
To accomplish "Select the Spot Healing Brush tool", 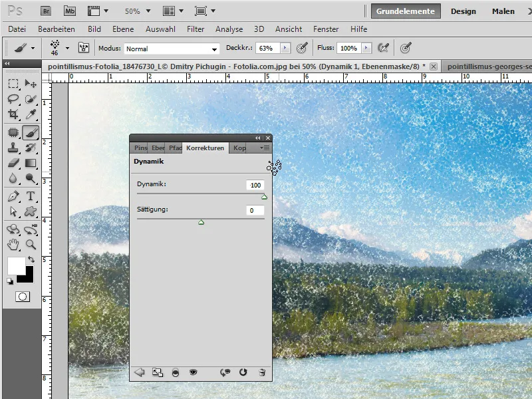I will [x=13, y=132].
